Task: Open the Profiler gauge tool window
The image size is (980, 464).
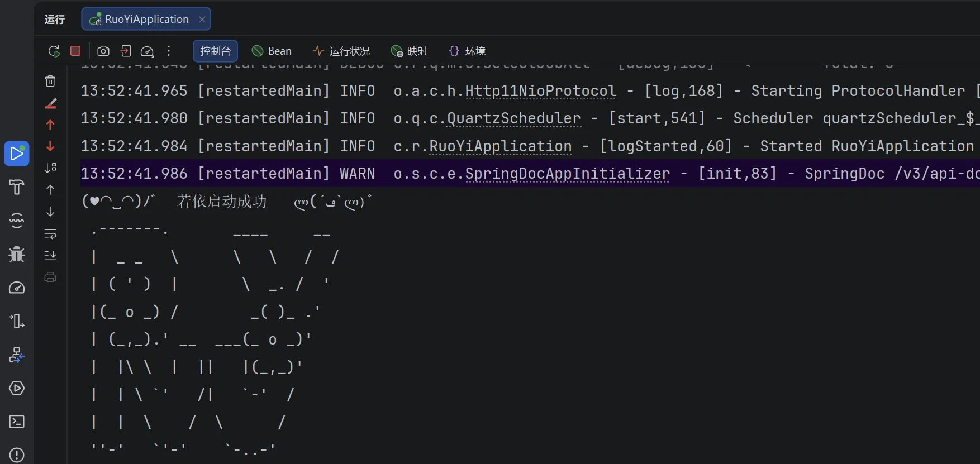Action: (17, 288)
